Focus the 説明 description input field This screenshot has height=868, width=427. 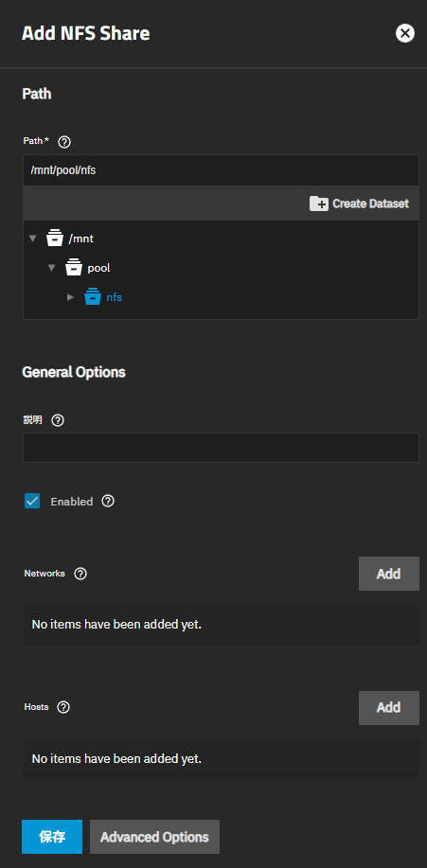tap(221, 448)
